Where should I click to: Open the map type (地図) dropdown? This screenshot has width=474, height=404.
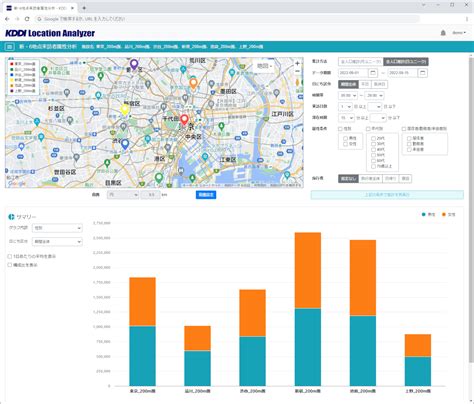point(264,66)
